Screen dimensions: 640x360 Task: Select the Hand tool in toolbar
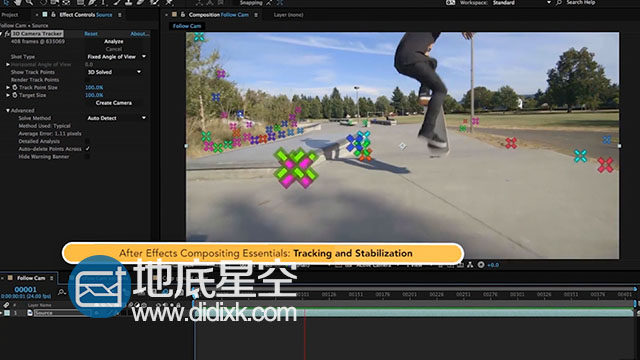tap(18, 2)
